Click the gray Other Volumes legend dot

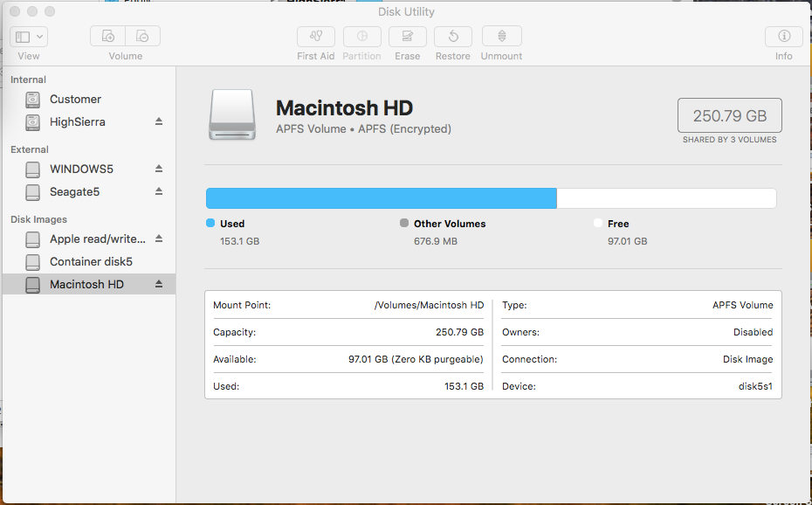tap(404, 224)
